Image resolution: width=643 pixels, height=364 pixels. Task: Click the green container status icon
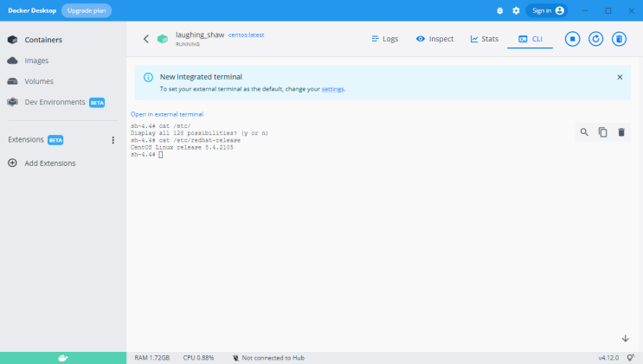pos(163,39)
